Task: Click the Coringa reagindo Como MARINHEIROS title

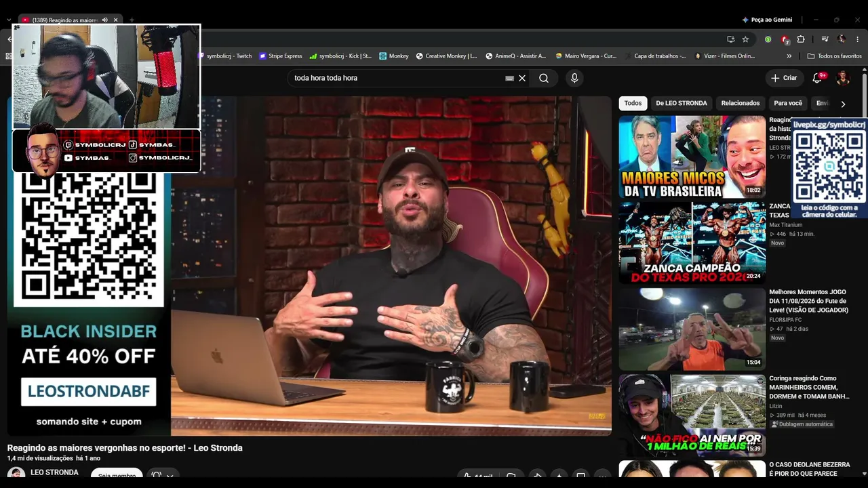Action: coord(809,387)
